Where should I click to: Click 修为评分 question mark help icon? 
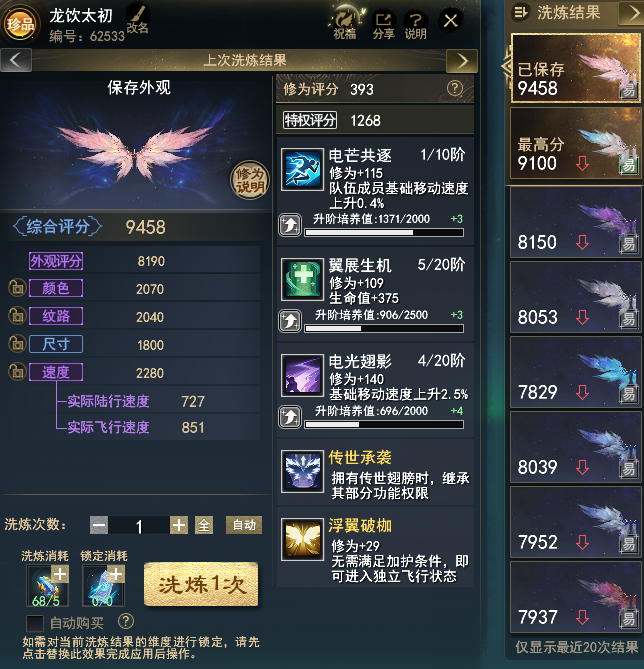[455, 88]
